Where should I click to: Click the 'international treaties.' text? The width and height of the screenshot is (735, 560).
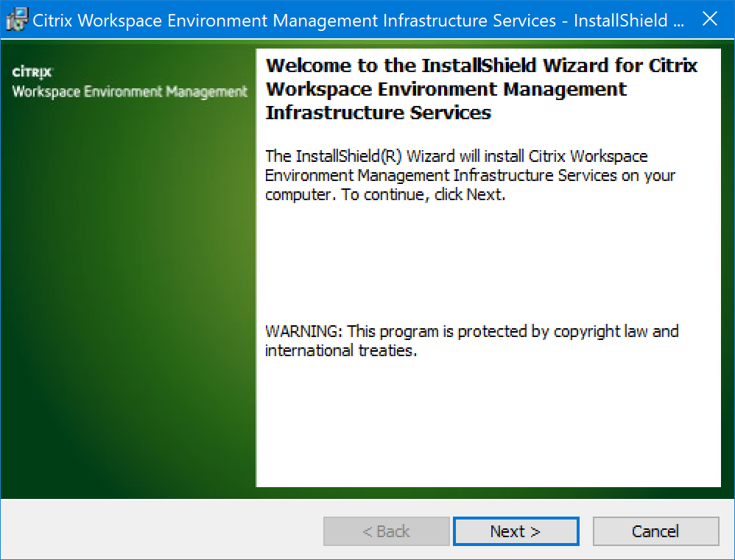pos(341,350)
